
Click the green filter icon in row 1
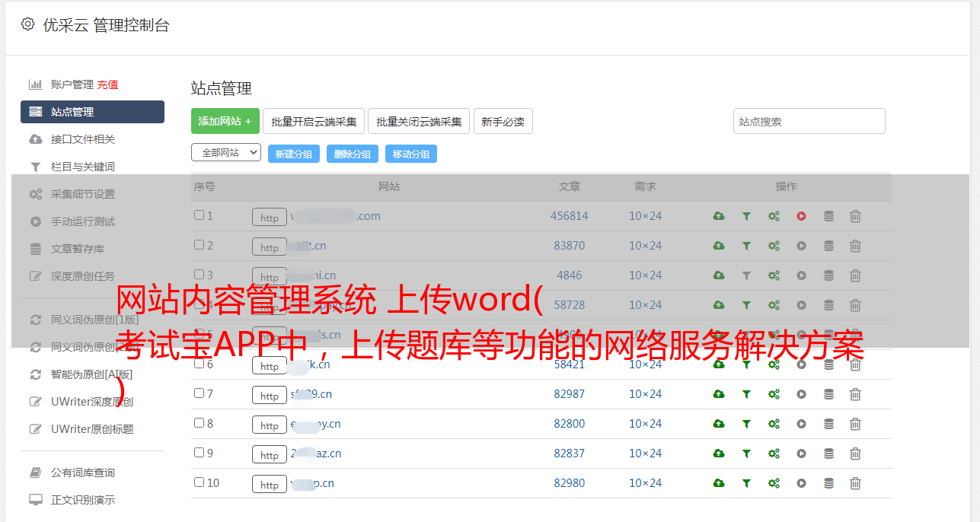coord(746,216)
